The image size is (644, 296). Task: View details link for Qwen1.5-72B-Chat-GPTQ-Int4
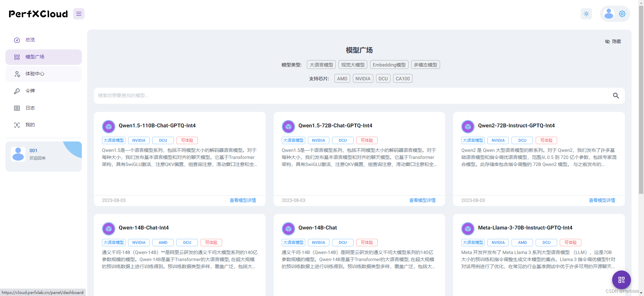coord(422,200)
